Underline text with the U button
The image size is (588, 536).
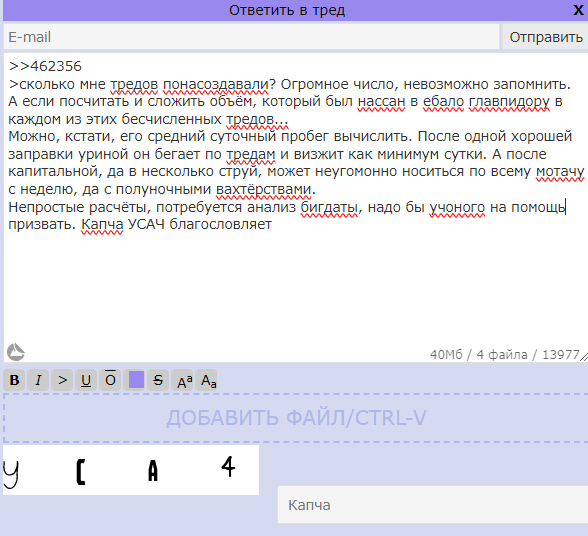coord(86,380)
